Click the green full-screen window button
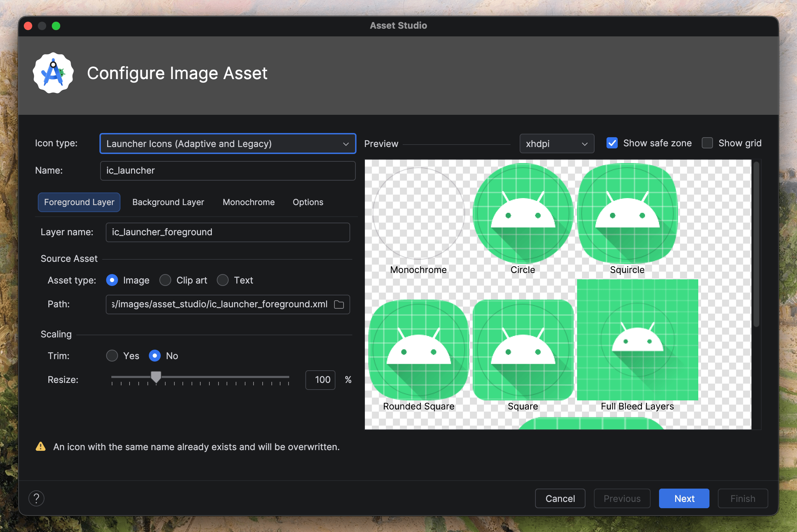 click(56, 26)
